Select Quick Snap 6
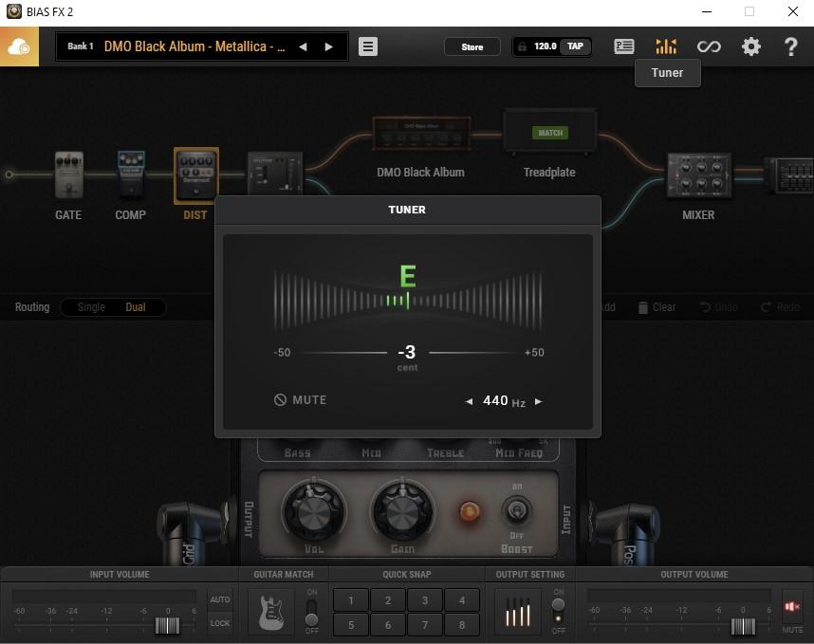This screenshot has height=644, width=814. click(x=388, y=625)
